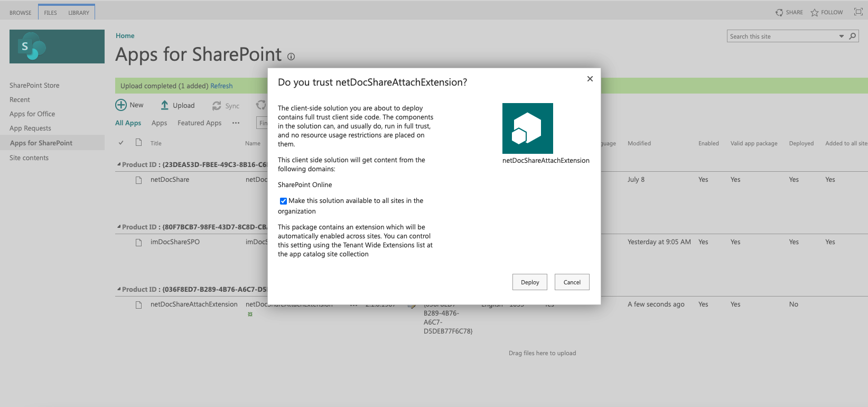This screenshot has height=407, width=868.
Task: Click the netDocShare title cell
Action: 170,179
